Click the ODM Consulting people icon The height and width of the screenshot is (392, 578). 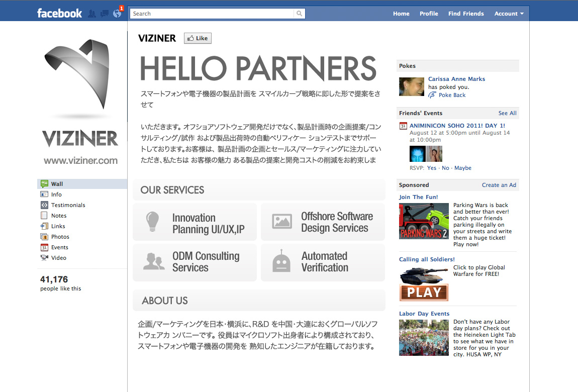154,261
